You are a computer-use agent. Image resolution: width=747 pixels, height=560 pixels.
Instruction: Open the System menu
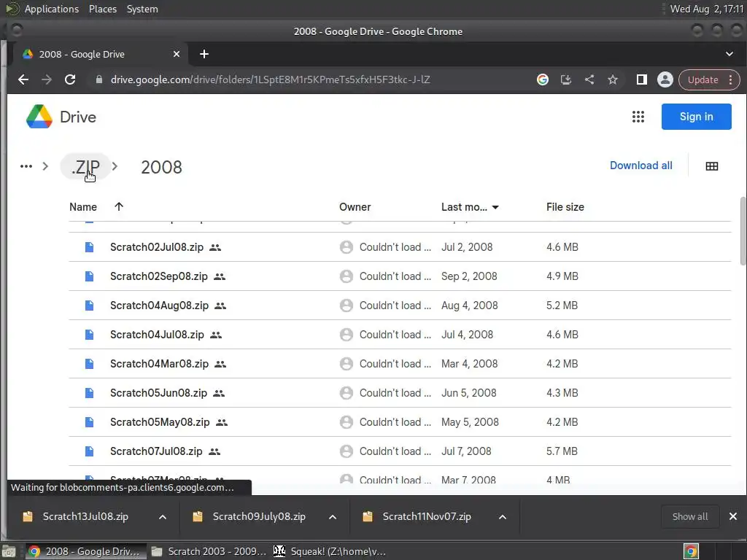(x=142, y=9)
